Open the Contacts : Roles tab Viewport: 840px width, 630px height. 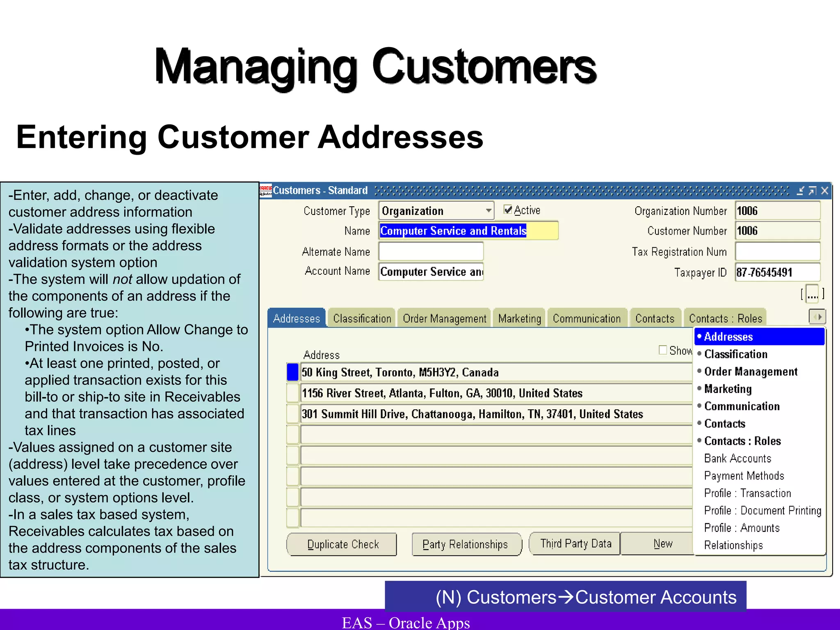point(725,318)
